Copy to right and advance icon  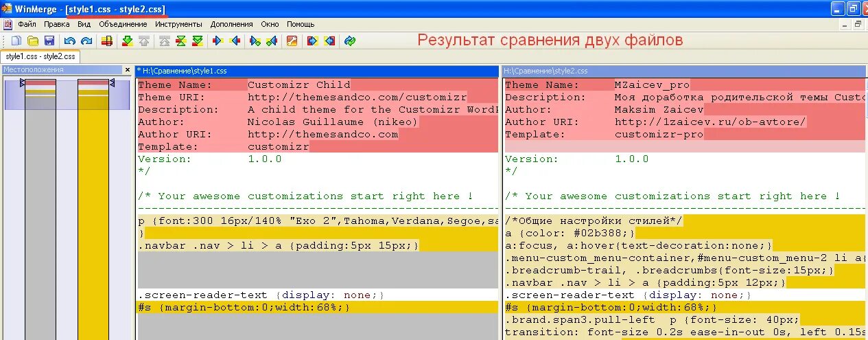[255, 41]
